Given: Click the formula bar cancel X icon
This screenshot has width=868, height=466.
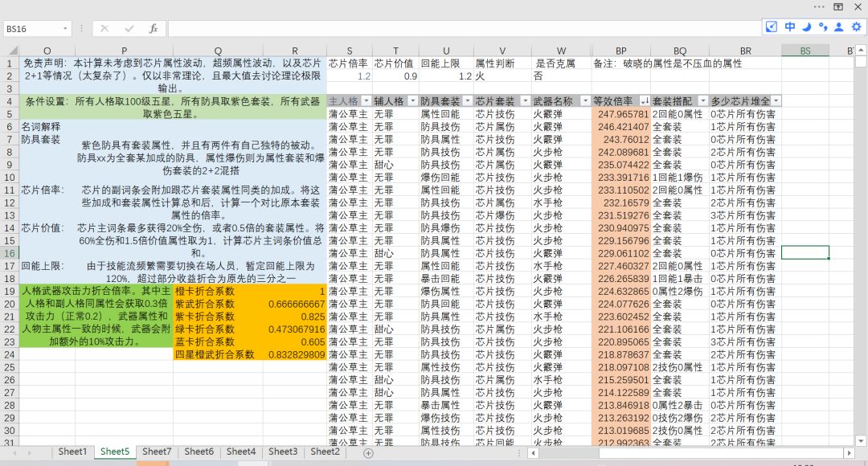Looking at the screenshot, I should coord(104,28).
